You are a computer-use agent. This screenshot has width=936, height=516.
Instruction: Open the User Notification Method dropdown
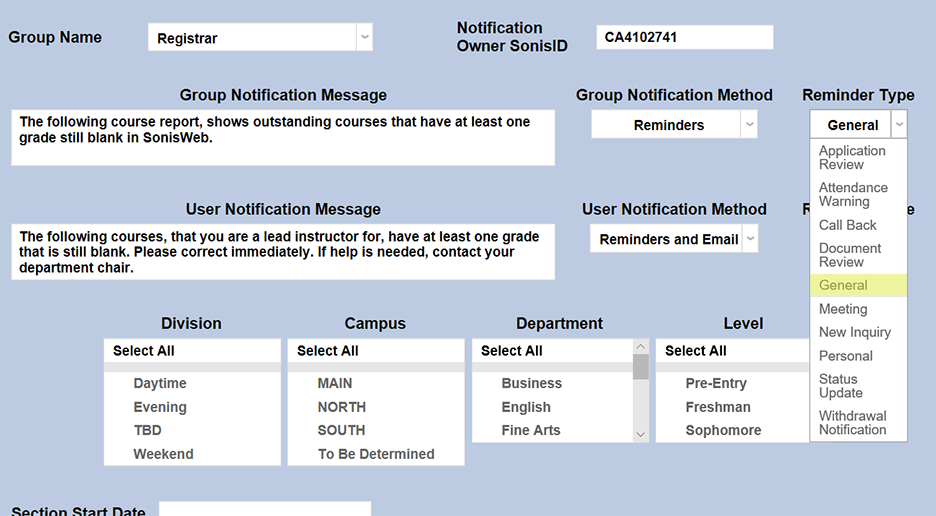click(x=674, y=239)
